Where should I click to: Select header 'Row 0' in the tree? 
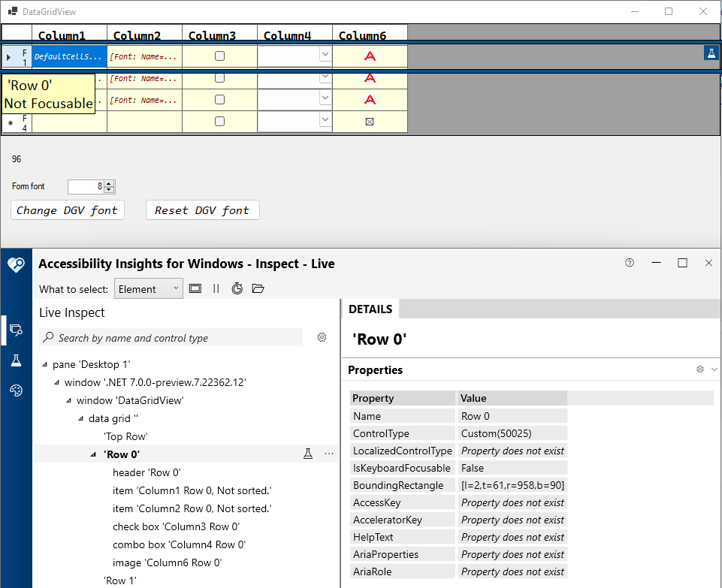coord(147,472)
